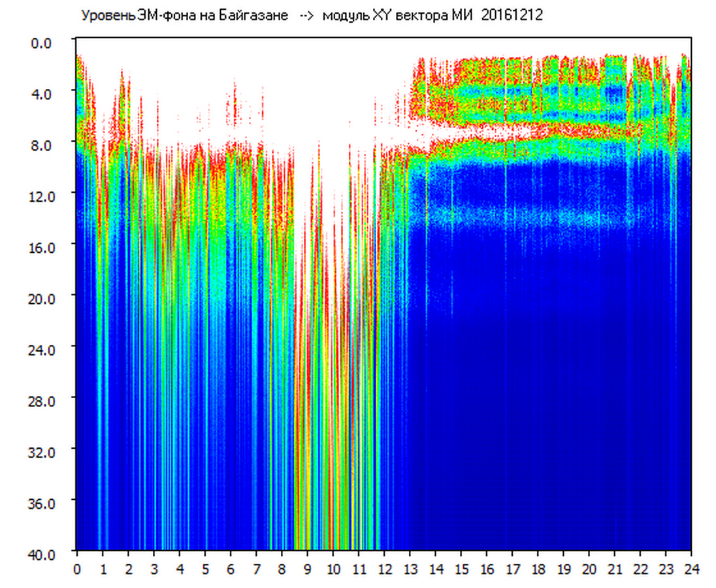The width and height of the screenshot is (716, 588).
Task: Select hour 18 on the time axis
Action: (538, 568)
